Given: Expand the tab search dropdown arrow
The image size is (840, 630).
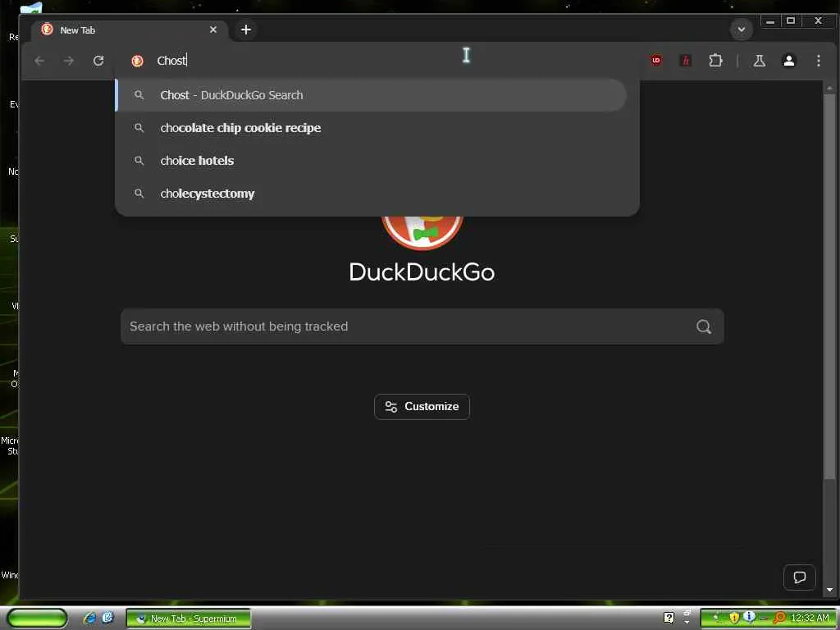Looking at the screenshot, I should [x=742, y=30].
